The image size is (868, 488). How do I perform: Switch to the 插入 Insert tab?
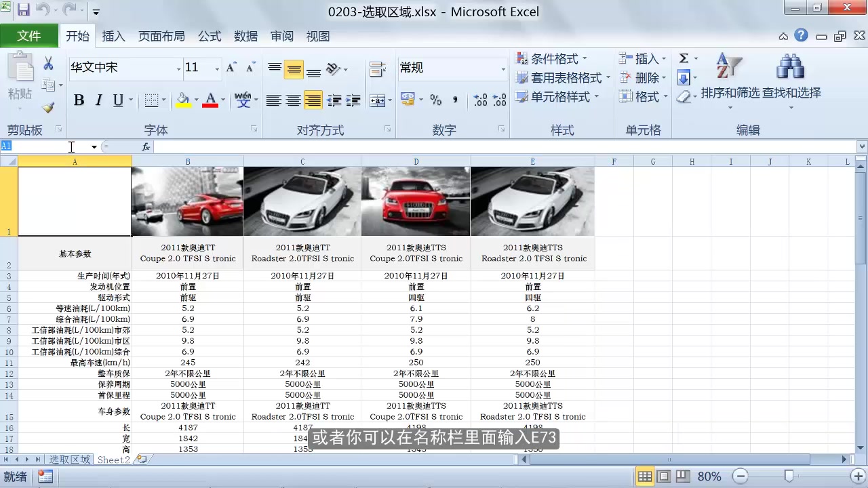[x=113, y=37]
